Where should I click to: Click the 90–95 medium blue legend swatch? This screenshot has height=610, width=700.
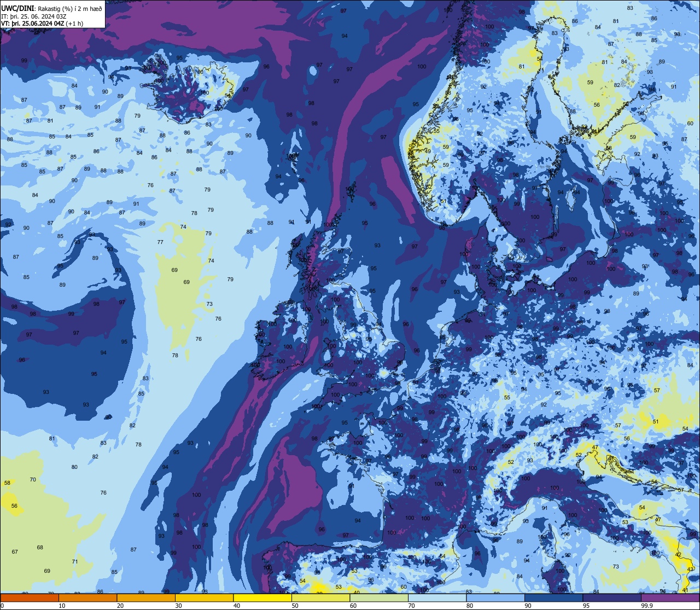(x=553, y=598)
